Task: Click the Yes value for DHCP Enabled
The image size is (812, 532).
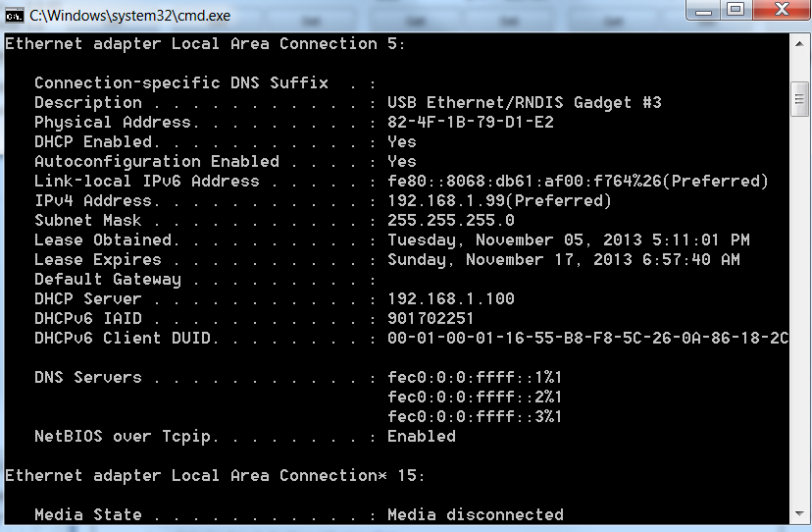Action: click(x=402, y=142)
